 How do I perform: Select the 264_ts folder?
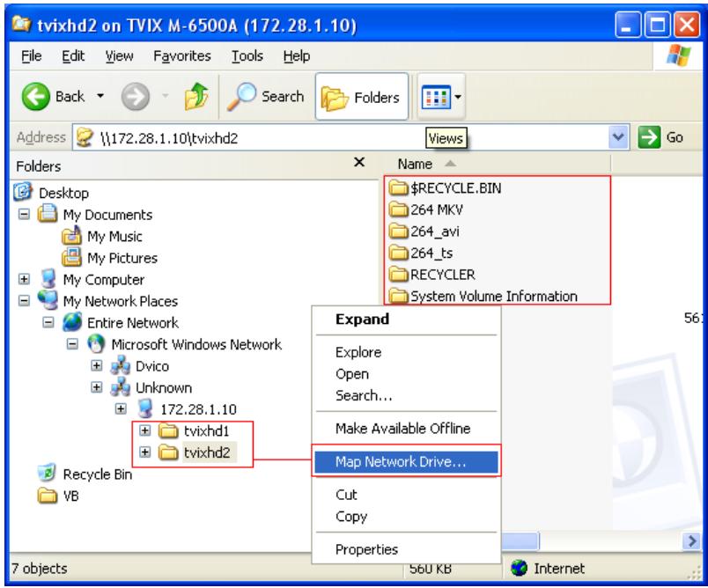pyautogui.click(x=421, y=253)
